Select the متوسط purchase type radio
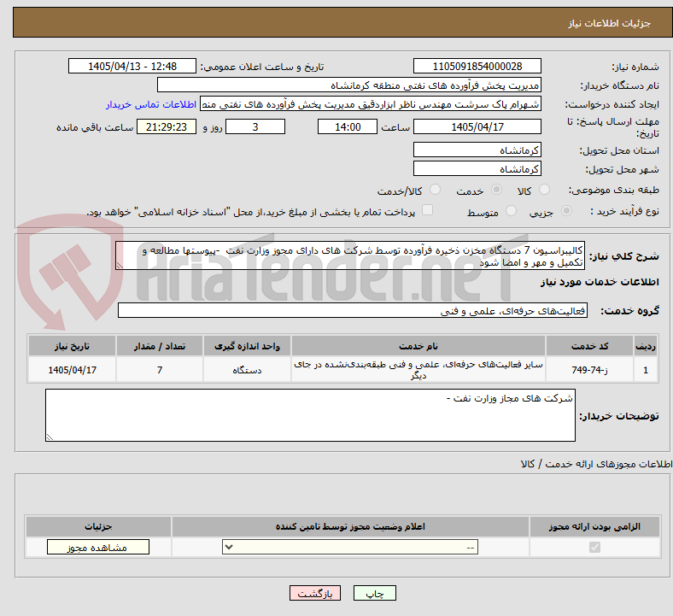Screen dimensions: 673x616 tap(511, 211)
